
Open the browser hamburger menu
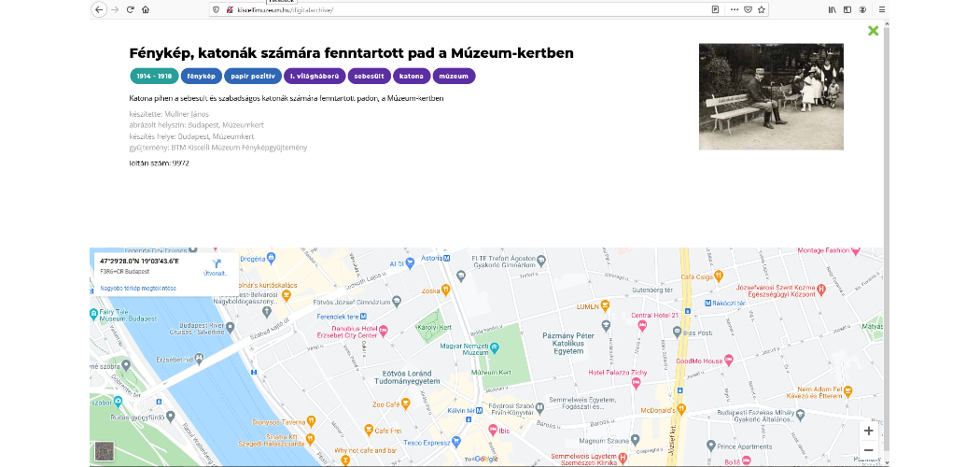pyautogui.click(x=881, y=9)
